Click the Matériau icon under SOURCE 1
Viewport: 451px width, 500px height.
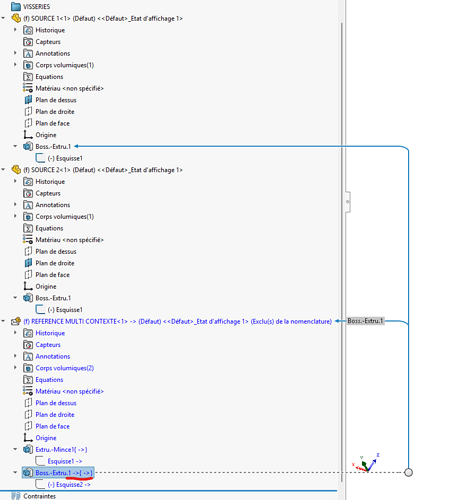point(28,88)
